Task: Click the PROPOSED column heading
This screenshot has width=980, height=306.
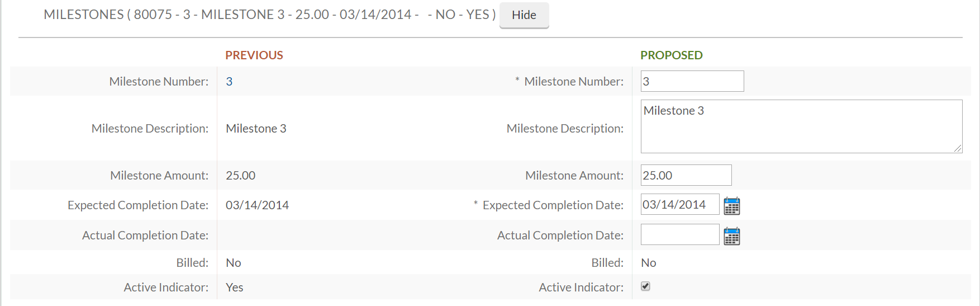Action: pos(671,55)
